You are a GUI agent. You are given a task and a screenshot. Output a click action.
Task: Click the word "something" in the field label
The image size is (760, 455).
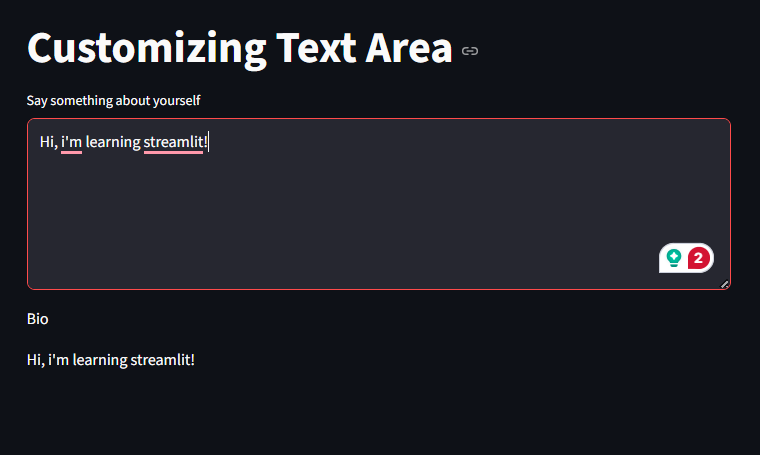pos(81,100)
